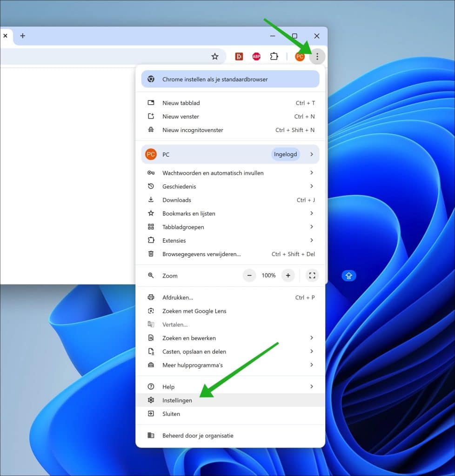
Task: Expand Geschiedenis chevron arrow
Action: [x=312, y=186]
